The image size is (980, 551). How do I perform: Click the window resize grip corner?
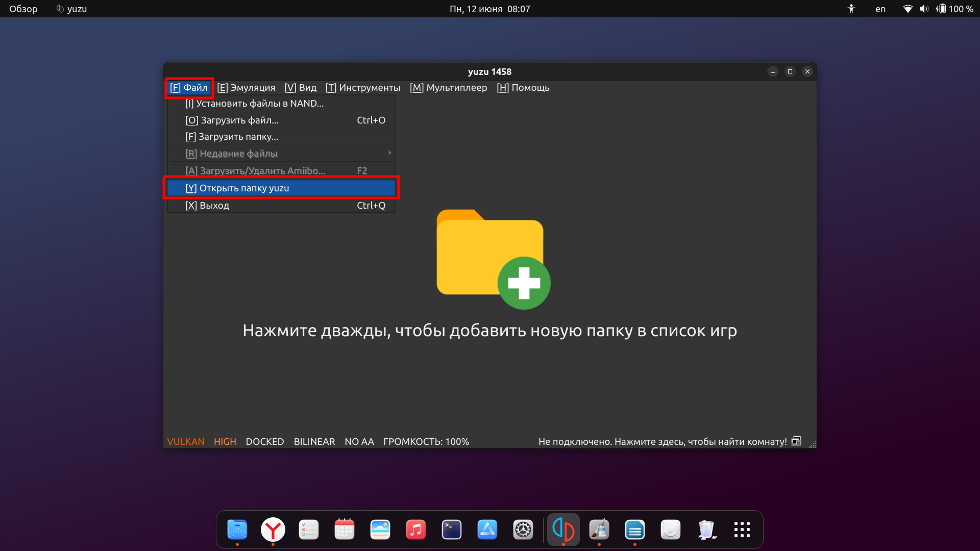point(813,445)
